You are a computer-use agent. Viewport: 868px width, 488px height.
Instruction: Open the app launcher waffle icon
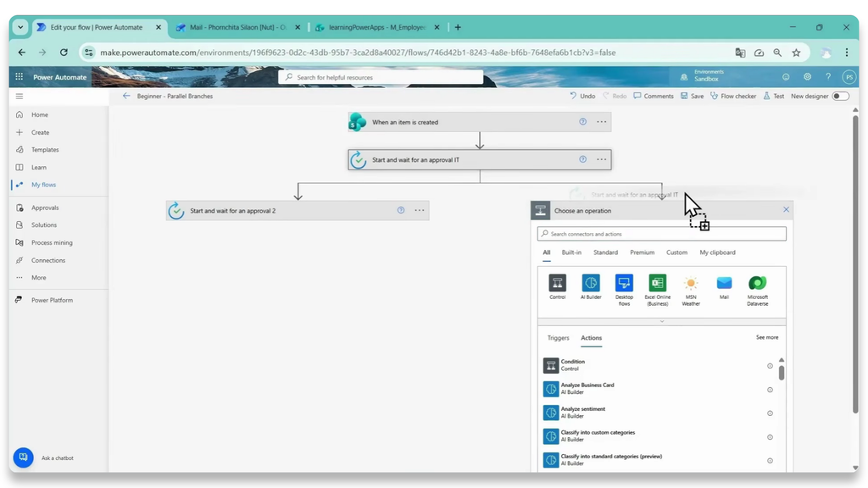click(19, 77)
